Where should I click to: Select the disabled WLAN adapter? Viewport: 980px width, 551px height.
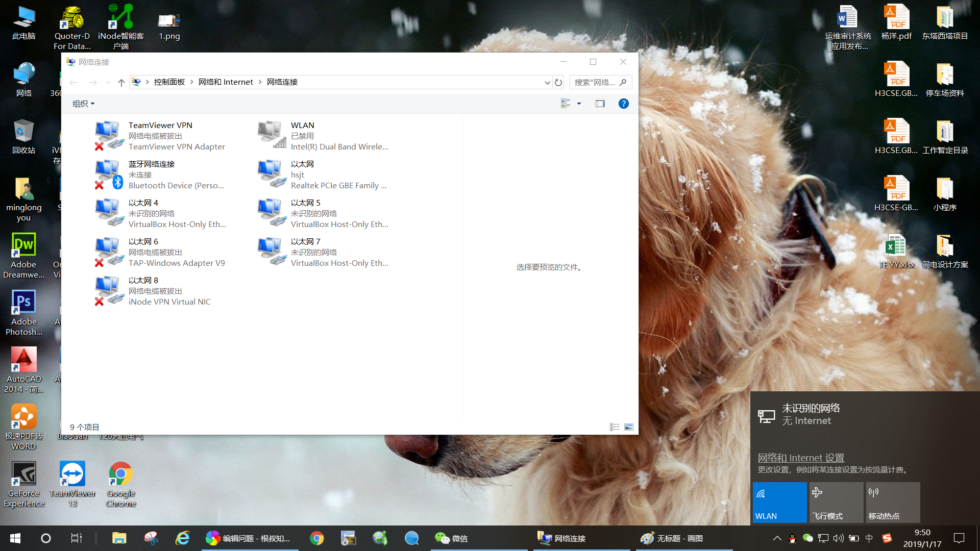[271, 135]
